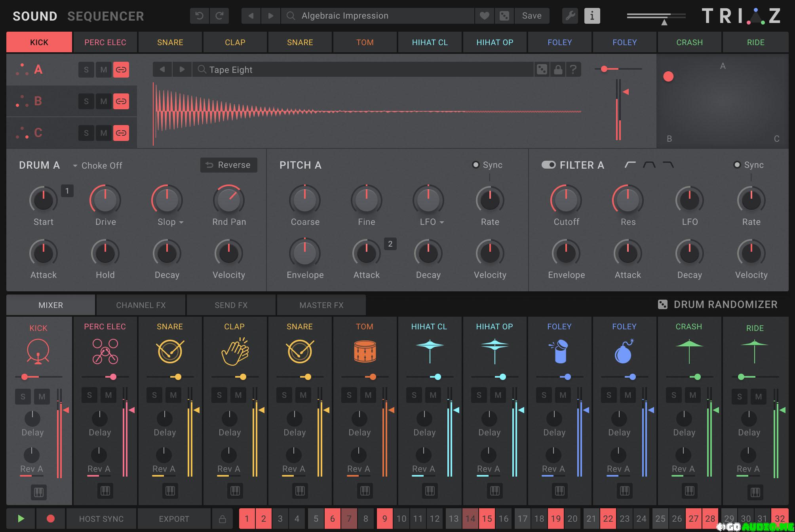
Task: Select the HIHAT OP drum tab
Action: [494, 42]
